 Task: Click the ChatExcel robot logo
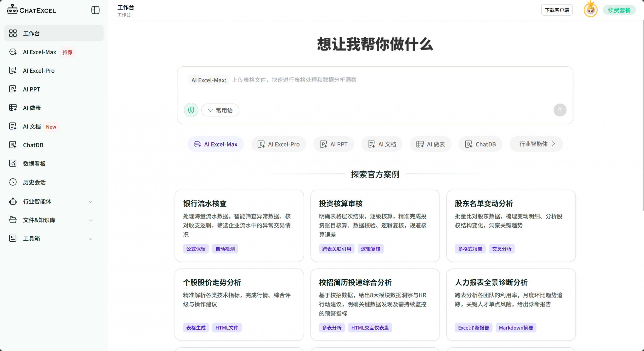tap(12, 10)
